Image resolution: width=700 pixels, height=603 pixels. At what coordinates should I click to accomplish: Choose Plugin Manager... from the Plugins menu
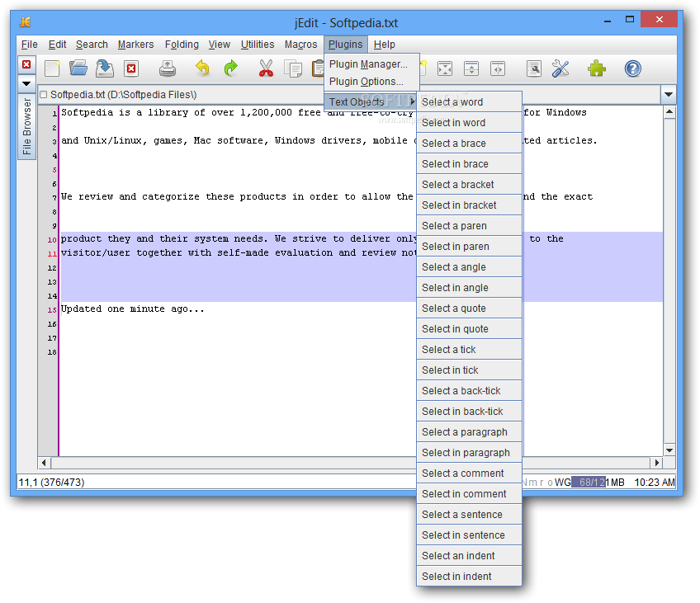pos(371,64)
